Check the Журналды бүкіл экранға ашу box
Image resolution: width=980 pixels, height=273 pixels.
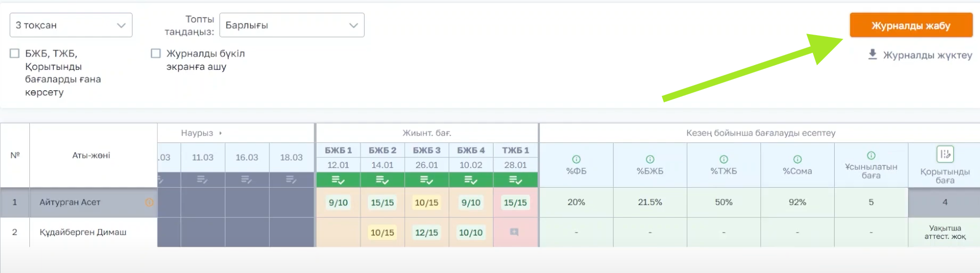pyautogui.click(x=156, y=53)
